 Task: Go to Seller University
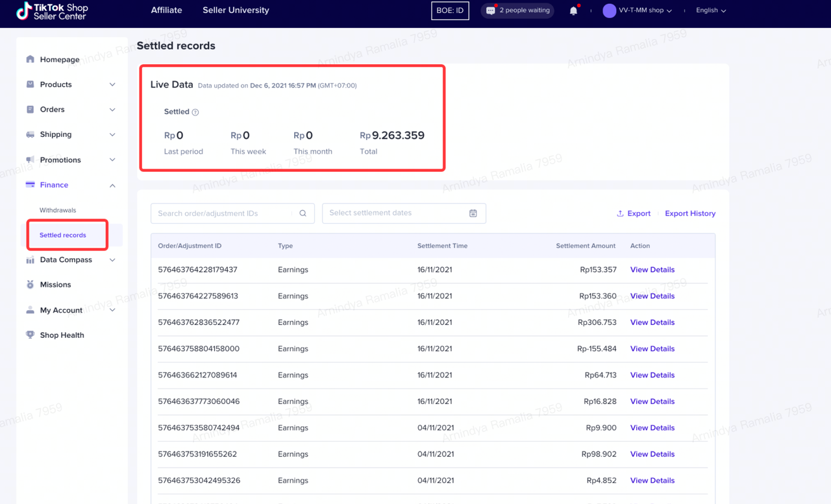point(236,10)
